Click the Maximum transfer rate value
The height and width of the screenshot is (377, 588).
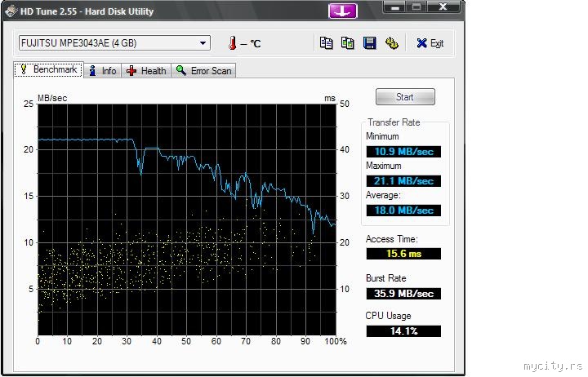click(403, 181)
